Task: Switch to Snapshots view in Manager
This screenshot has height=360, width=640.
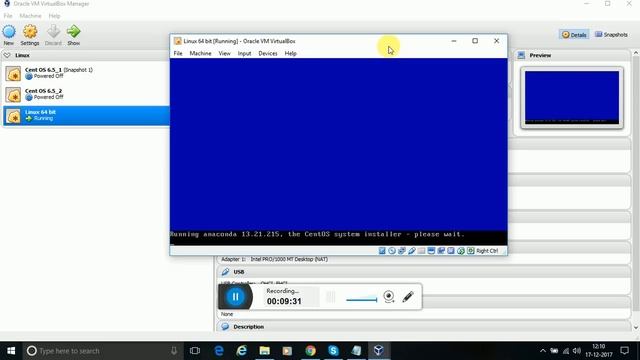Action: (x=611, y=35)
